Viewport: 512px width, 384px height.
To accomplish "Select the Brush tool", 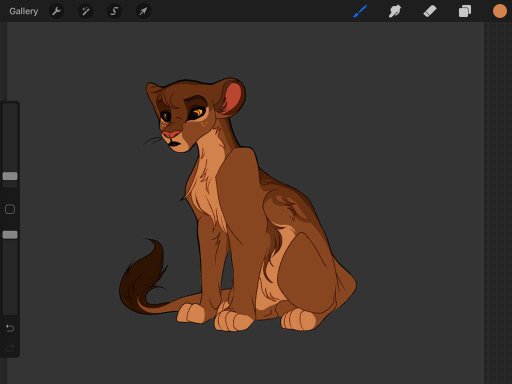I will coord(360,11).
